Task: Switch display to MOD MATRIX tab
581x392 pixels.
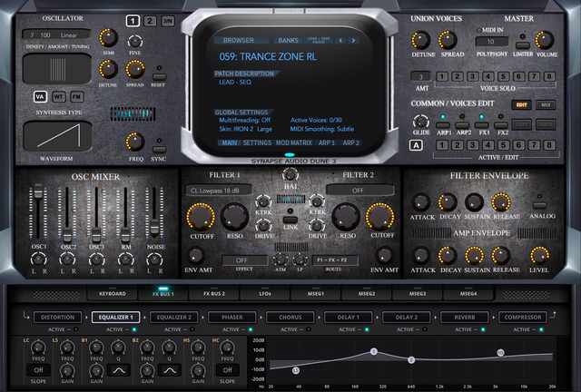Action: point(294,142)
